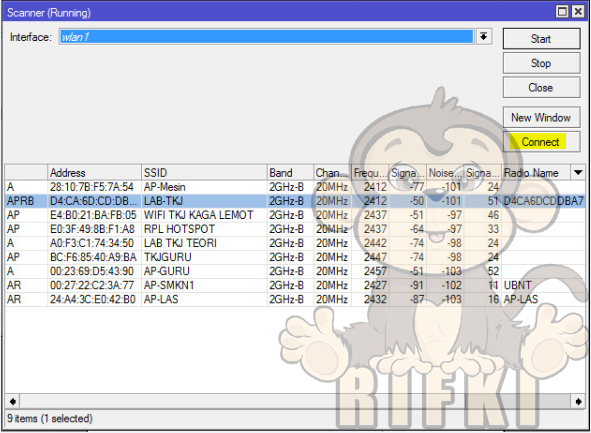This screenshot has width=591, height=433.
Task: Close the Scanner window with X icon
Action: tap(578, 12)
